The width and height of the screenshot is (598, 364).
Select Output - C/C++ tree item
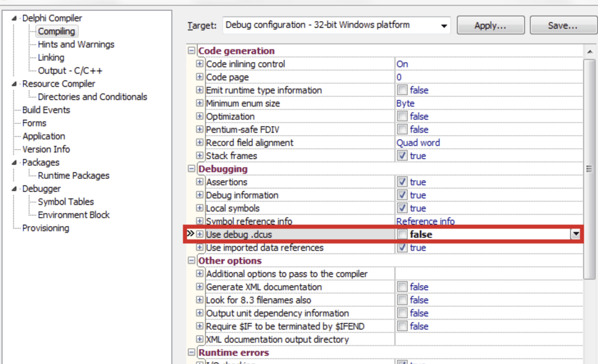point(70,71)
